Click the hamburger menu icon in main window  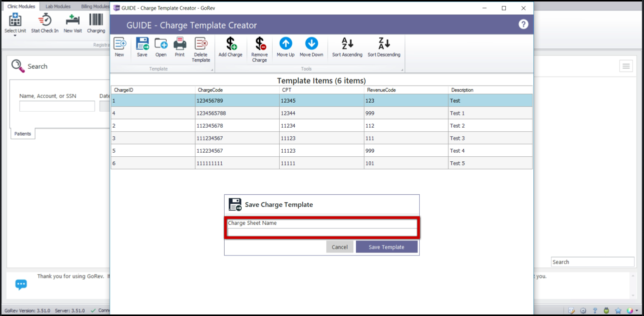pyautogui.click(x=626, y=66)
